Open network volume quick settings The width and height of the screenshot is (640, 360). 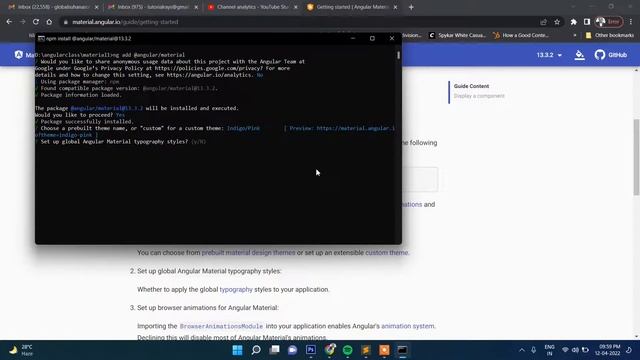(575, 350)
